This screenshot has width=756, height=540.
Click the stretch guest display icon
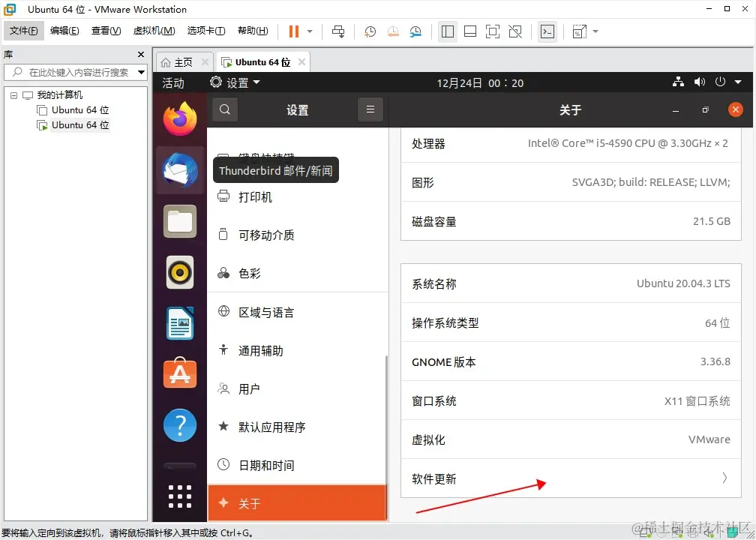[579, 31]
